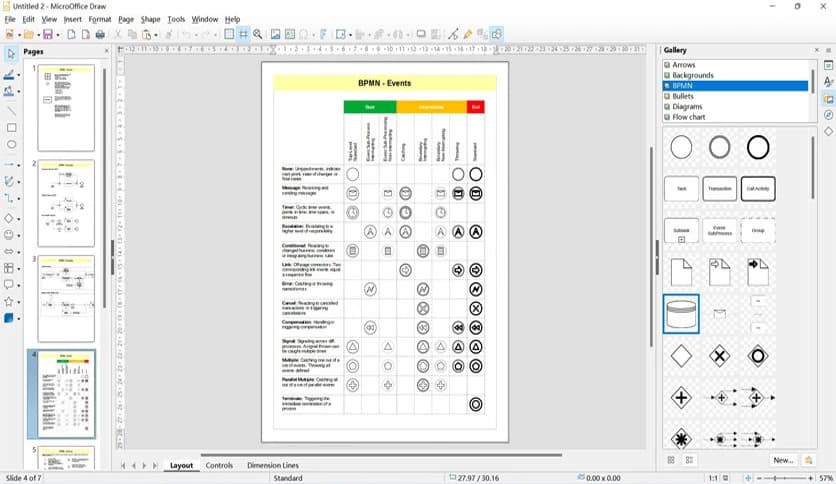
Task: Click the zoom out minus button
Action: click(760, 478)
